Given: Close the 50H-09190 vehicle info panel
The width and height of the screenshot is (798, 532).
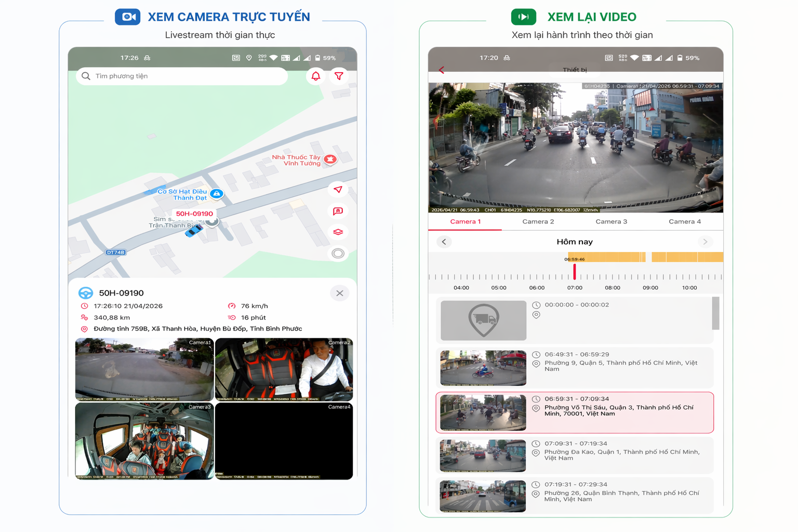Looking at the screenshot, I should (339, 293).
